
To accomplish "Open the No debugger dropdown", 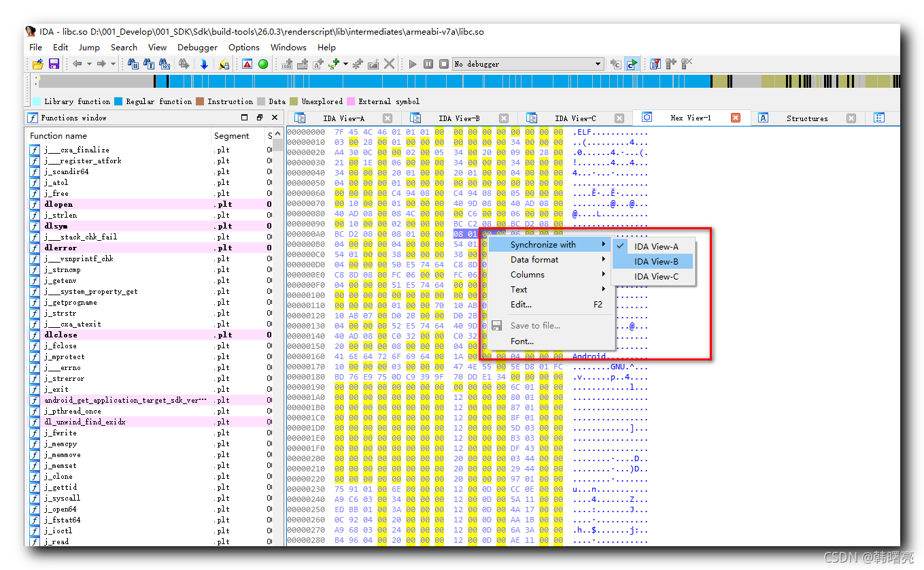I will coord(597,63).
